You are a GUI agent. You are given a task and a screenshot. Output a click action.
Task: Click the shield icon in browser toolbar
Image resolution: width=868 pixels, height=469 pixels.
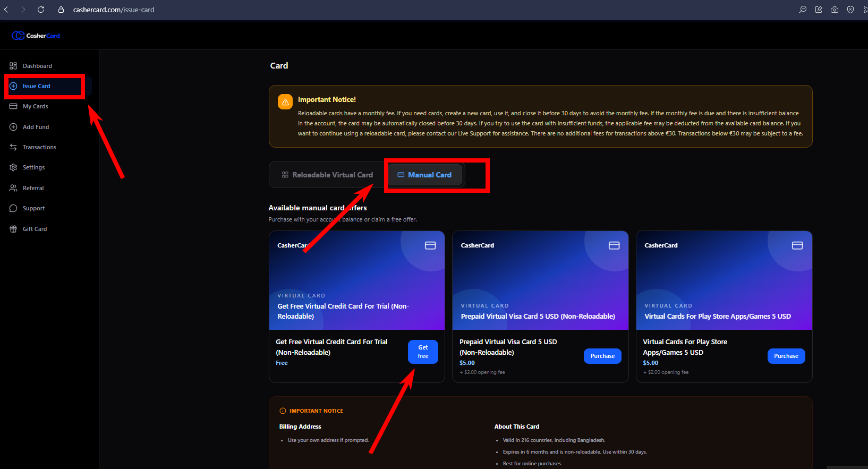(x=850, y=10)
